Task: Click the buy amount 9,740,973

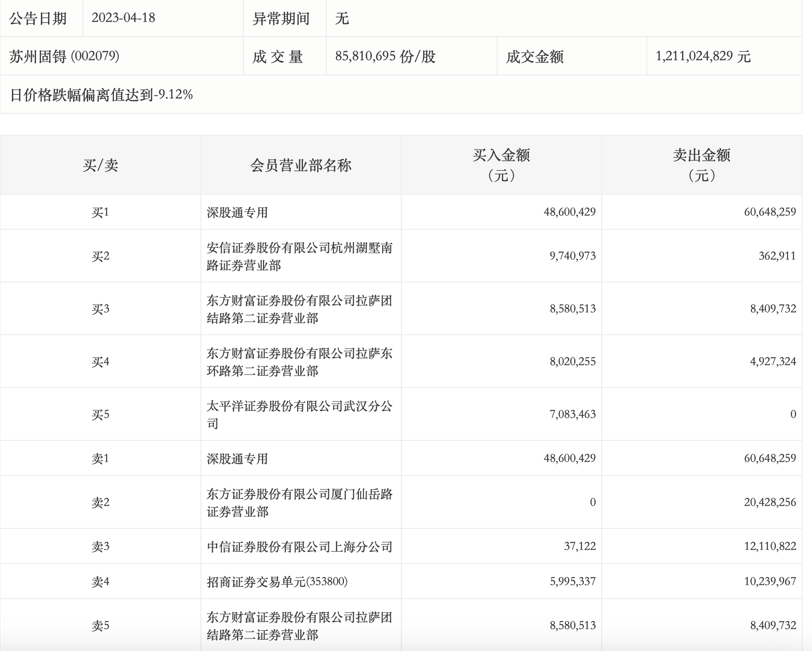Action: click(572, 256)
